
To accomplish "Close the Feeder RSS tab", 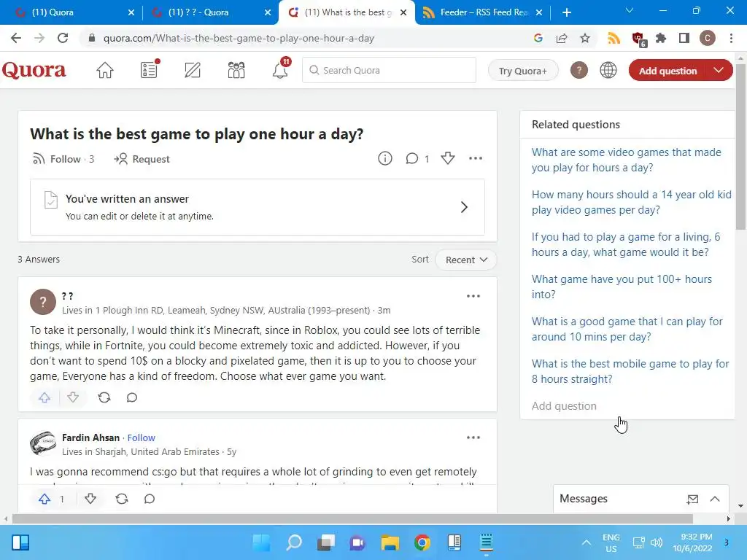I will 539,12.
